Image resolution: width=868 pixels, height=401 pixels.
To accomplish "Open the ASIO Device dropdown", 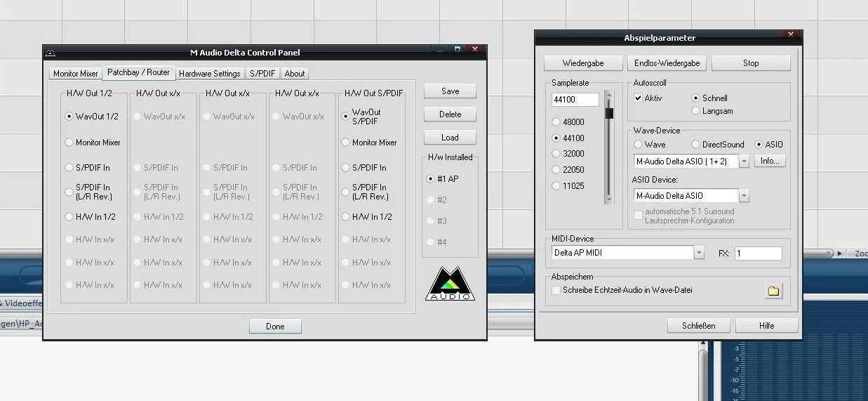I will pyautogui.click(x=744, y=196).
